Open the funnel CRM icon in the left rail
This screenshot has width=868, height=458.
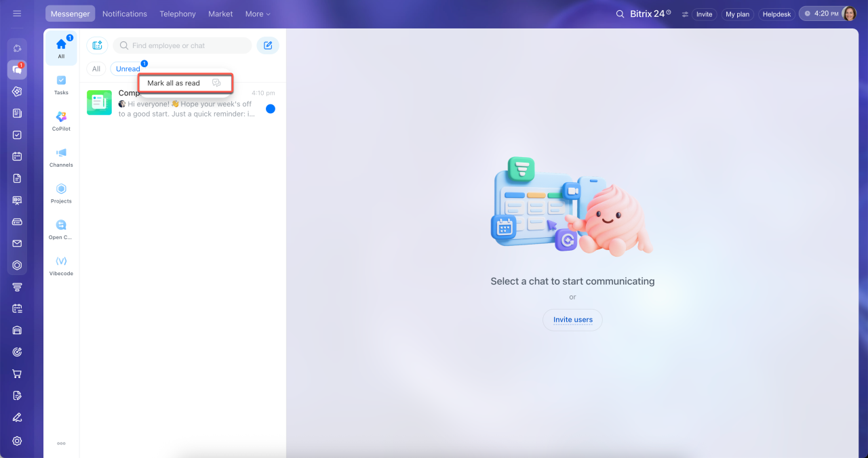point(17,287)
